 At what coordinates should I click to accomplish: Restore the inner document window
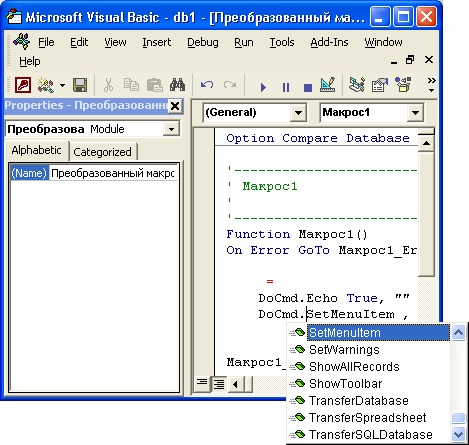[x=410, y=60]
